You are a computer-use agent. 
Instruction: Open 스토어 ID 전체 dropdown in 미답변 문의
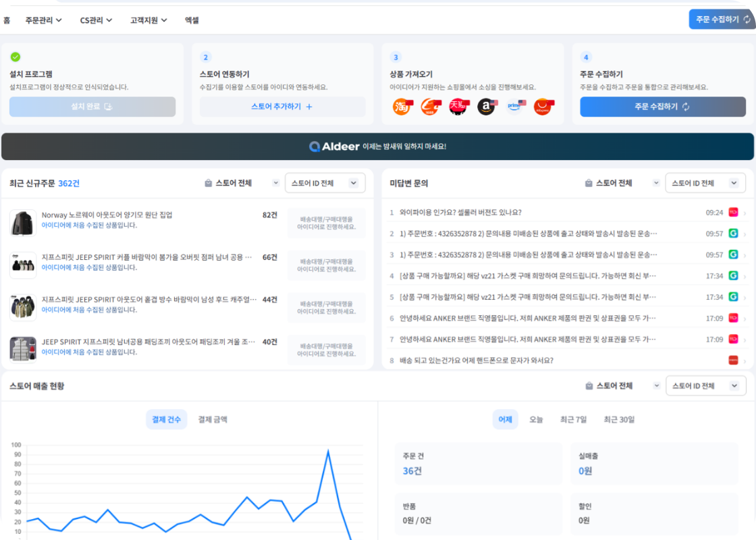705,183
